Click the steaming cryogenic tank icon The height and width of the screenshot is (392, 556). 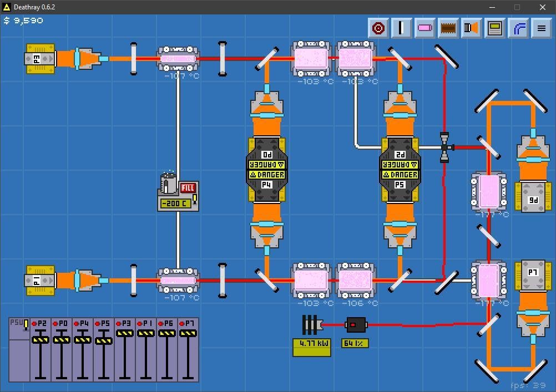168,182
